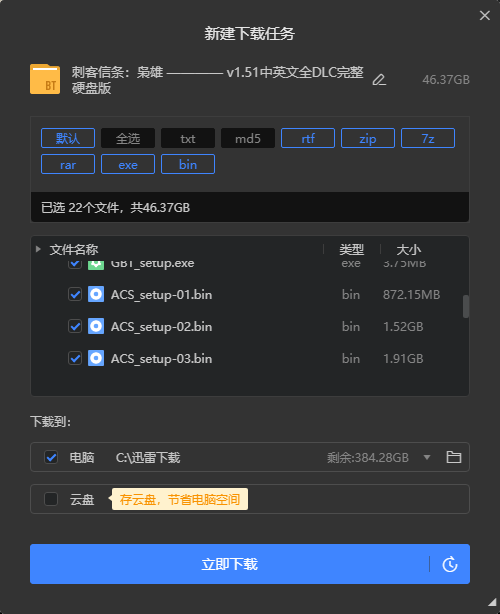Click the 1.52GB size value

(403, 327)
